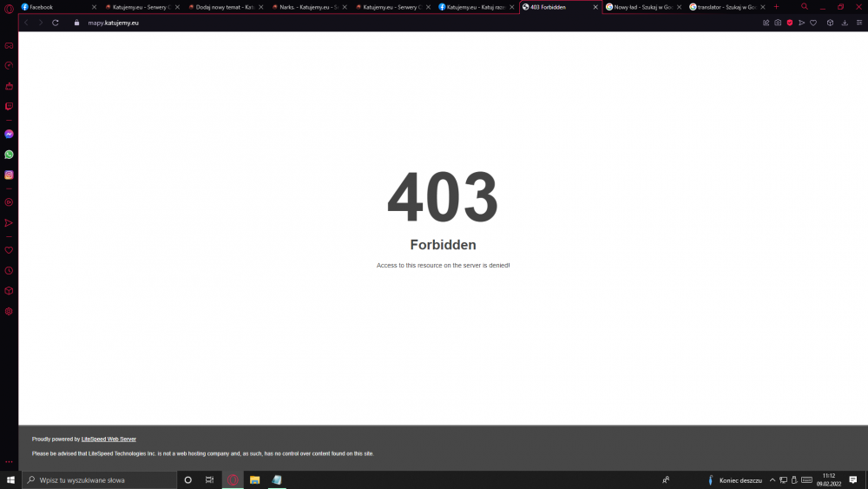Open the Windows Start menu
The height and width of the screenshot is (489, 868).
[x=10, y=480]
